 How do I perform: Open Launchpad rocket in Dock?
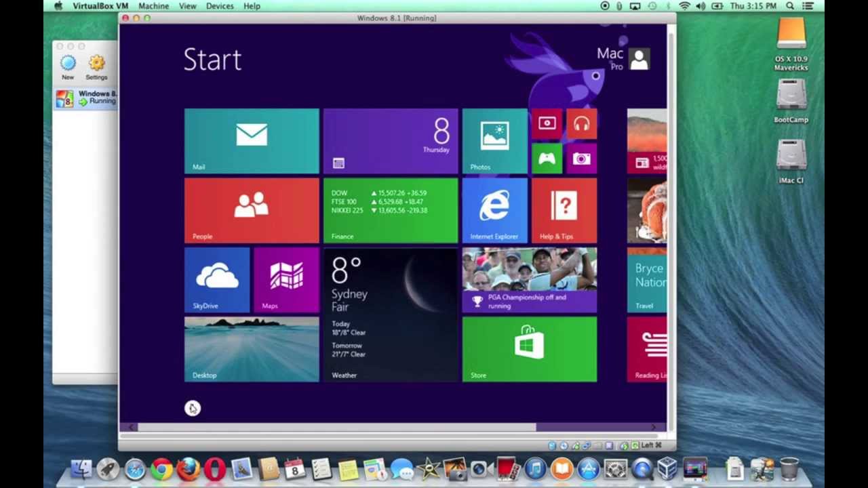108,469
